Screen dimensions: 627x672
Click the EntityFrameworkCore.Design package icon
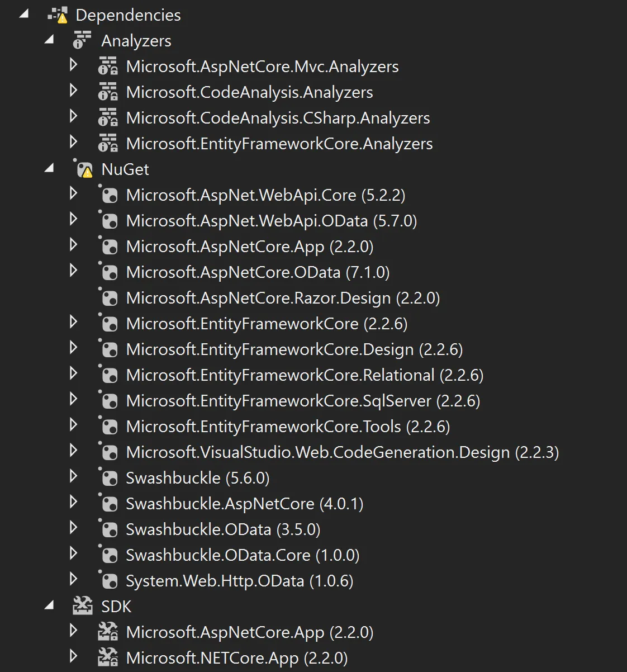point(108,349)
